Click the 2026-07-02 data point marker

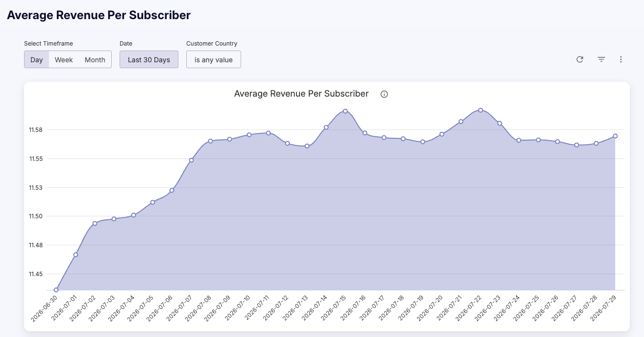95,223
